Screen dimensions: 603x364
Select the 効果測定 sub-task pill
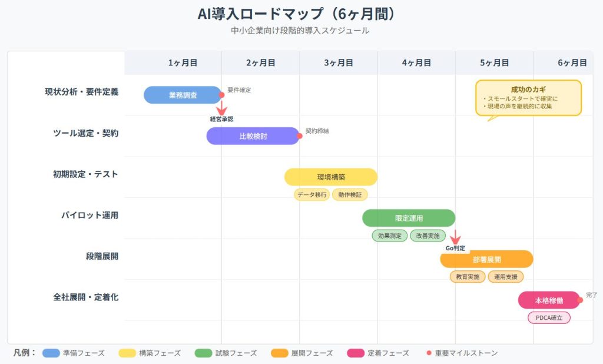click(x=389, y=236)
